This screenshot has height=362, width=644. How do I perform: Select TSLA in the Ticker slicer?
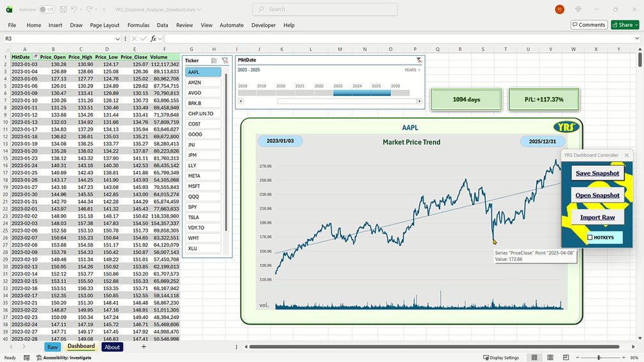(x=203, y=218)
